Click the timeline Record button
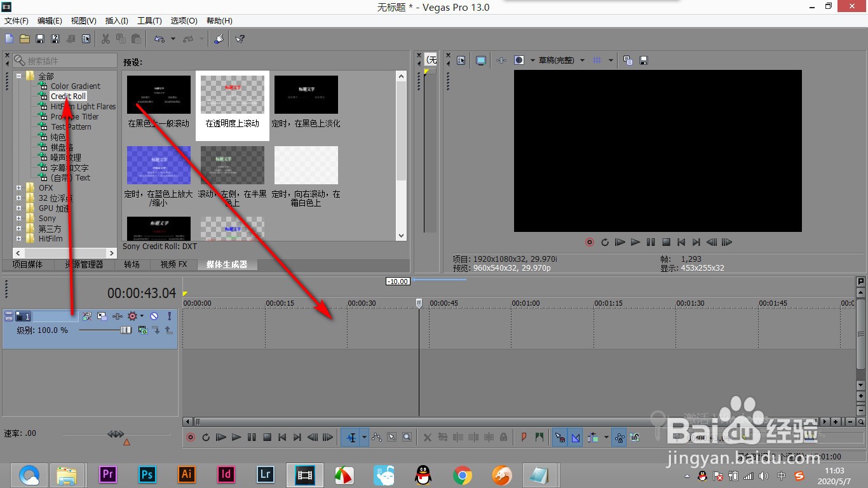Screen dimensions: 868x488 click(x=191, y=437)
